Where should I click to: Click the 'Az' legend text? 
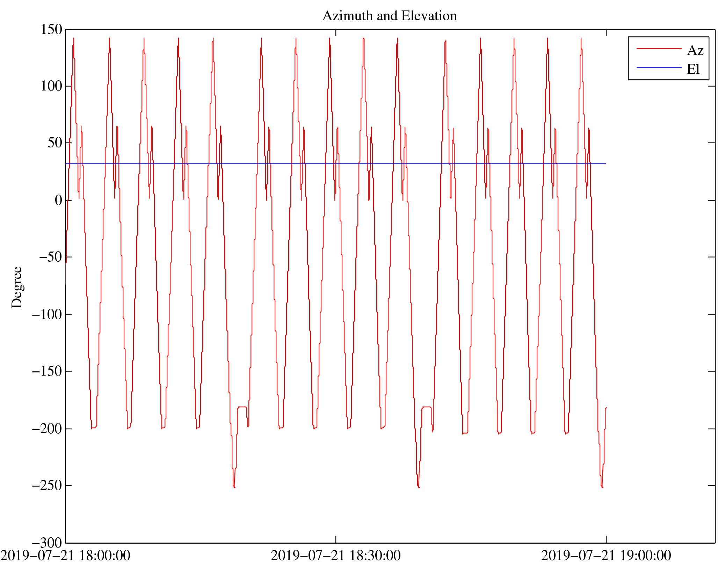tap(695, 51)
